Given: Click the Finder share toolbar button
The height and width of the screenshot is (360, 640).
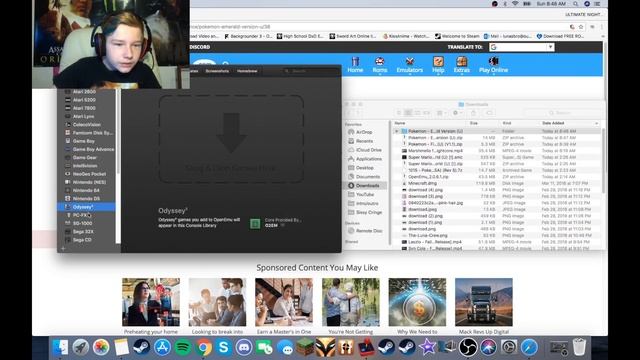Looking at the screenshot, I should pos(473,113).
